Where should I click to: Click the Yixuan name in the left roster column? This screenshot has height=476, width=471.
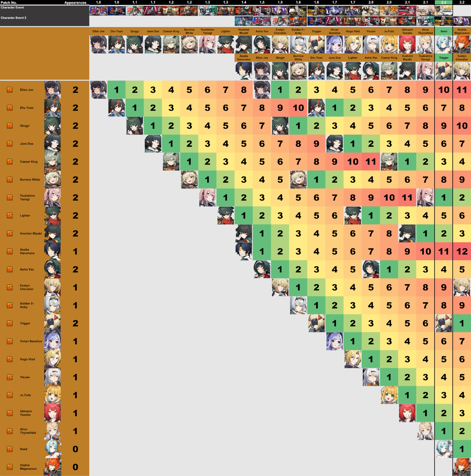coord(25,377)
